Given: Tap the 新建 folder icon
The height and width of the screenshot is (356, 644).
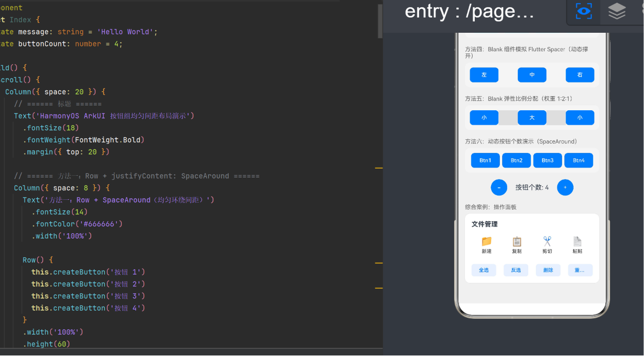Looking at the screenshot, I should tap(487, 241).
